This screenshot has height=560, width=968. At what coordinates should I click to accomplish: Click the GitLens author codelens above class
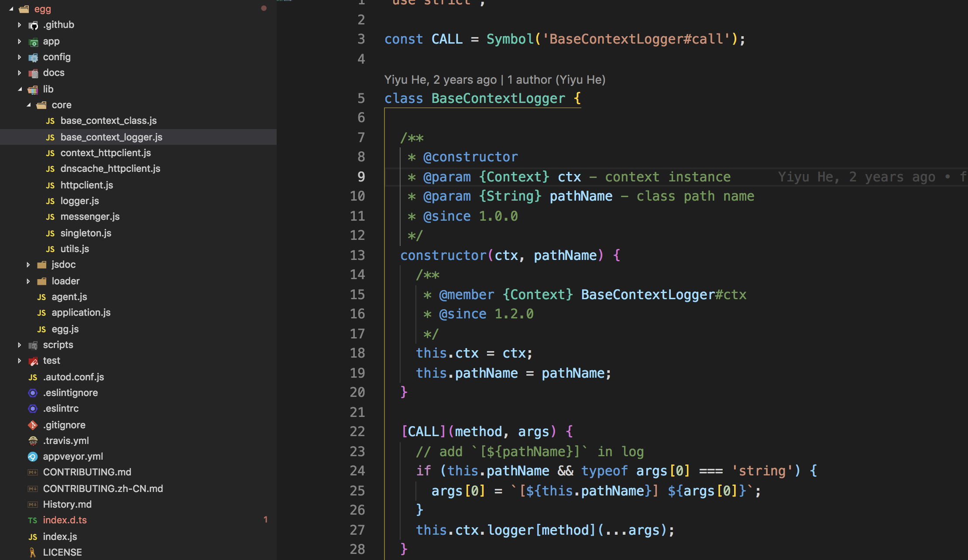tap(495, 80)
